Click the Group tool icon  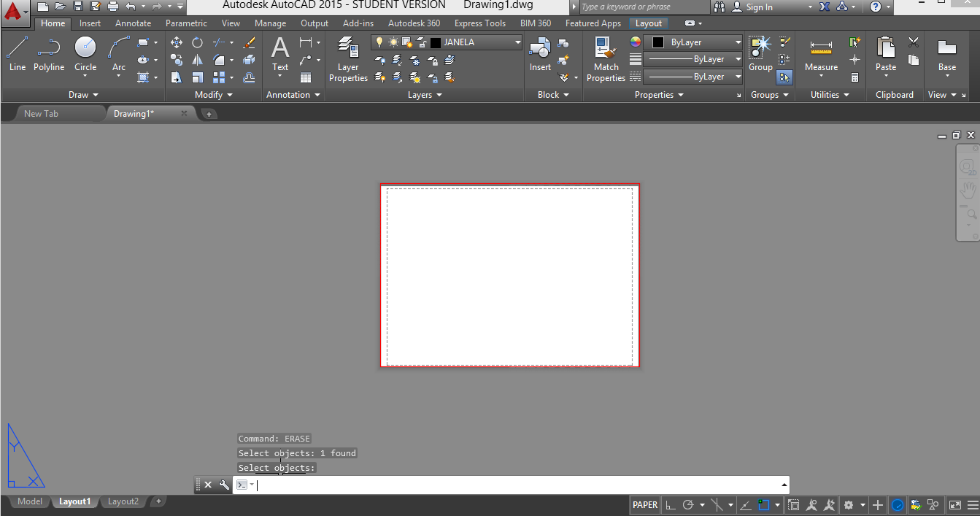[760, 54]
